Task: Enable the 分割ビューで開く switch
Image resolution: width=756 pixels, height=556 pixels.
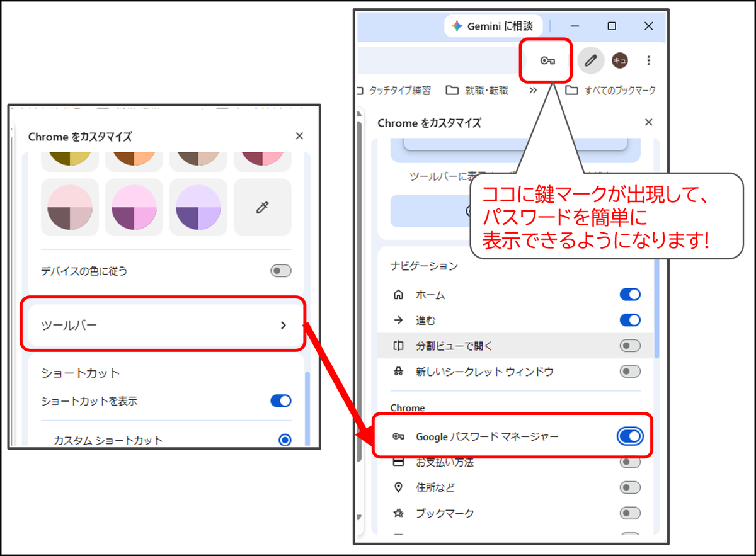Action: point(630,346)
